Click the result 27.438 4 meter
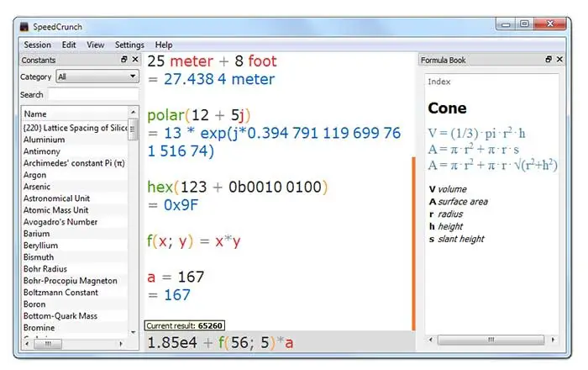Image resolution: width=588 pixels, height=370 pixels. [x=219, y=79]
